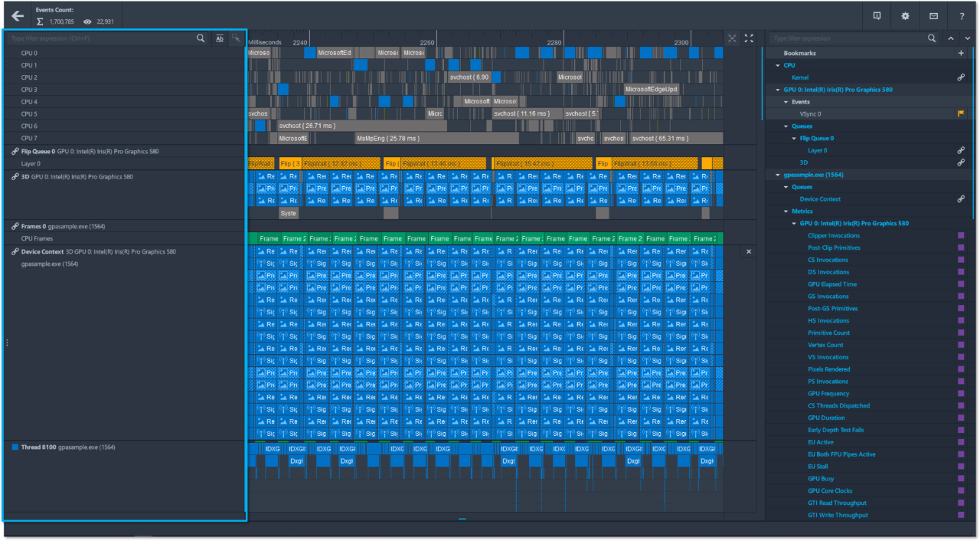Toggle the filter-by-selection icon next to Ab
The height and width of the screenshot is (541, 980).
(x=237, y=38)
